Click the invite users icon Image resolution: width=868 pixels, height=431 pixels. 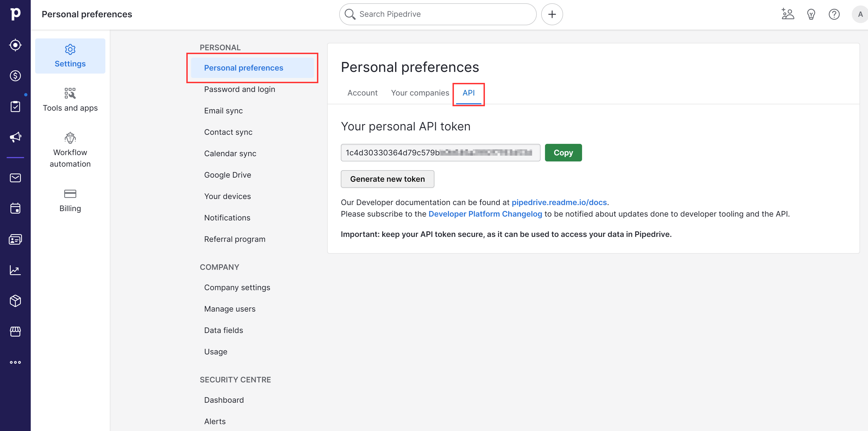[788, 14]
